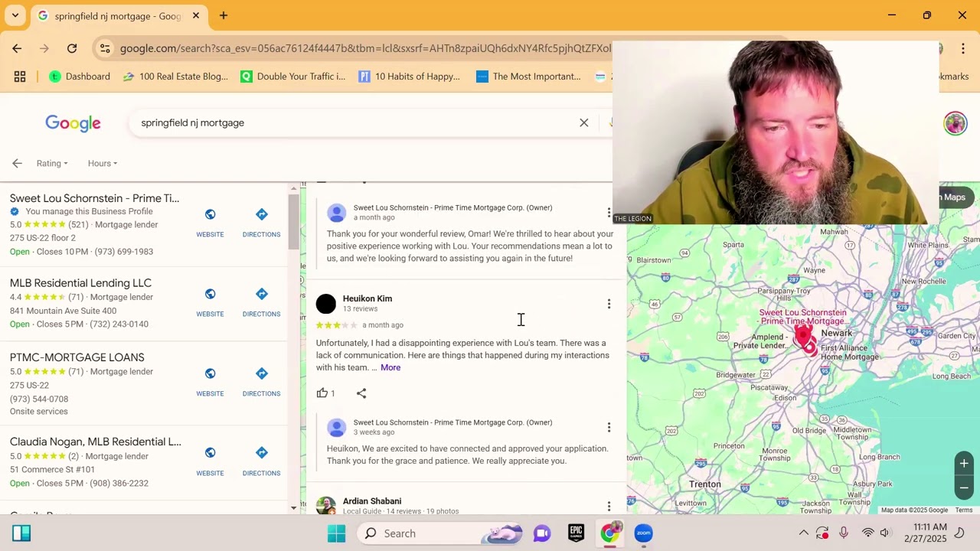980x551 pixels.
Task: Open Windows Start menu
Action: click(336, 533)
